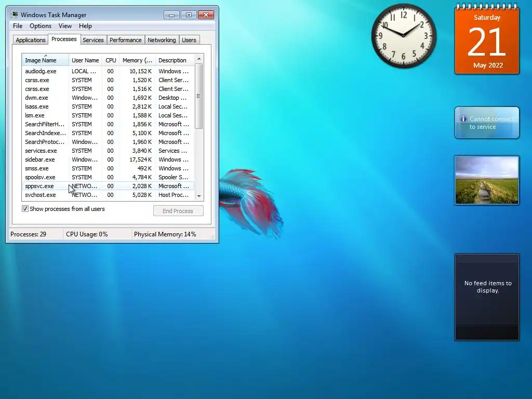Open the Options menu
Image resolution: width=532 pixels, height=399 pixels.
pos(41,26)
